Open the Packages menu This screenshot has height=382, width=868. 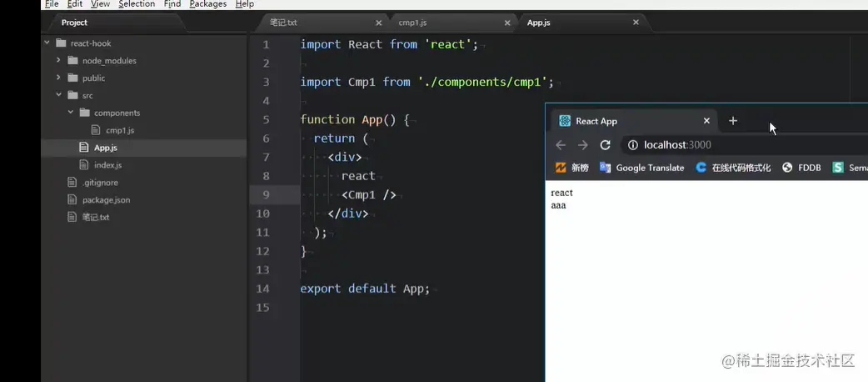point(207,4)
